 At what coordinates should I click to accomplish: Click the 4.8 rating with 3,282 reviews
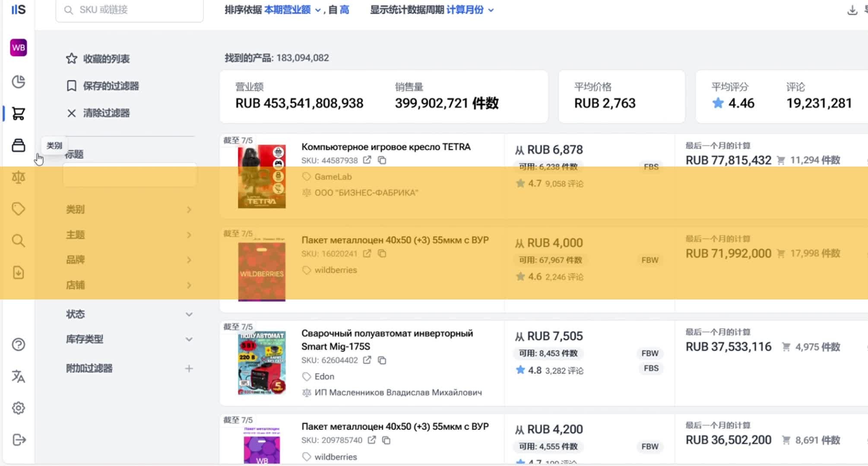(x=535, y=370)
